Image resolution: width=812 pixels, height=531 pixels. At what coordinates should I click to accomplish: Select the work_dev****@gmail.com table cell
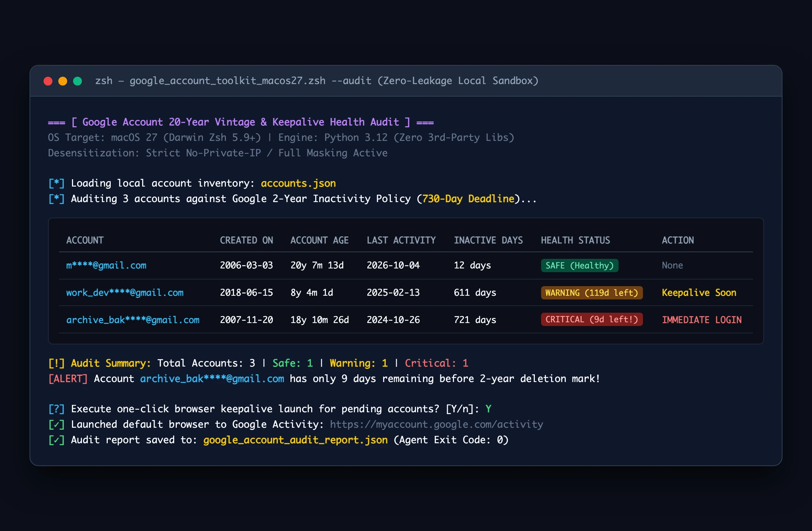125,293
